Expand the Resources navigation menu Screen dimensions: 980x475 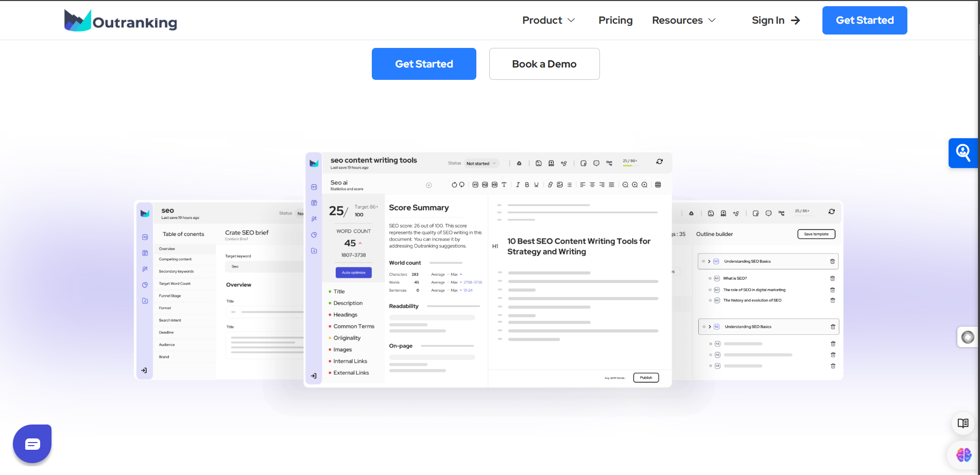point(684,20)
